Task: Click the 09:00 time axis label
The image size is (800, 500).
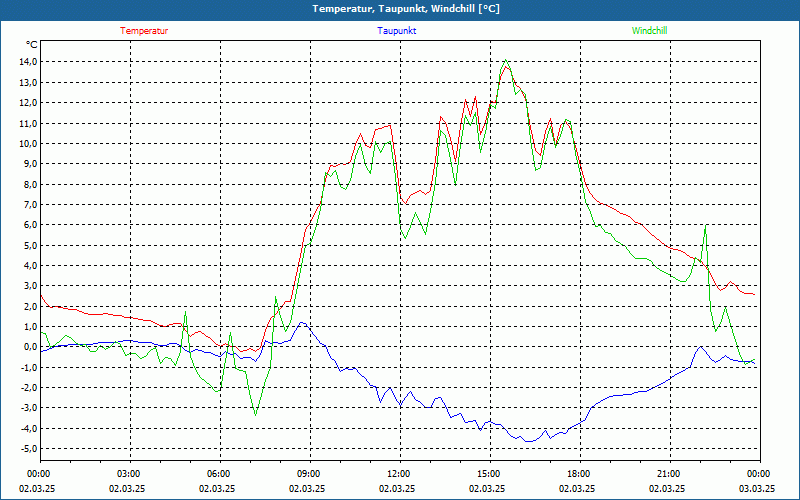Action: (310, 474)
